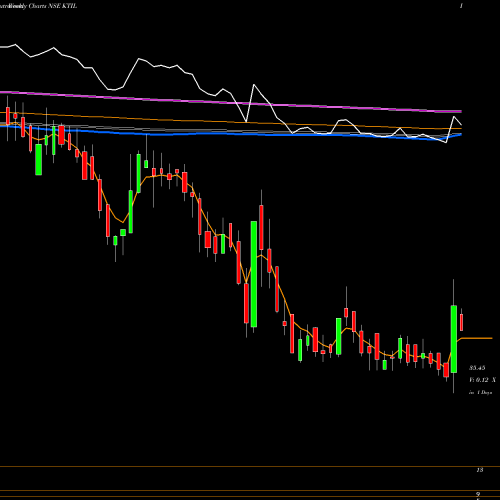Click the 'V: 0.12 X' volume label
Screen dimensions: 500x500
click(x=482, y=380)
